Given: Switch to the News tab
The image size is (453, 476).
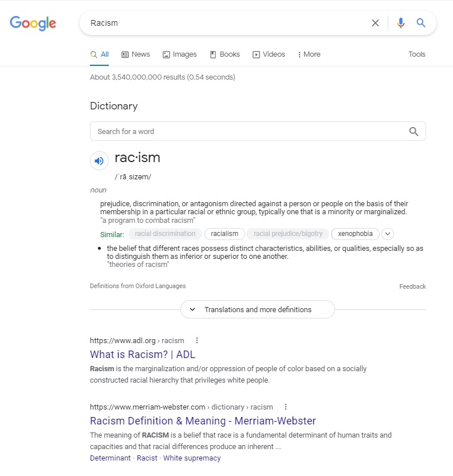Looking at the screenshot, I should coord(136,54).
